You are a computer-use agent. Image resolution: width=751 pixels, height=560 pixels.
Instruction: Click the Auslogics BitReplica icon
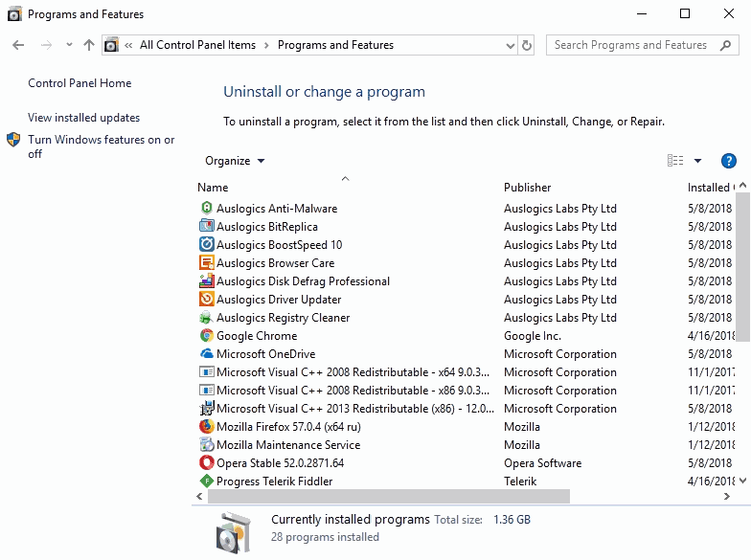tap(207, 226)
